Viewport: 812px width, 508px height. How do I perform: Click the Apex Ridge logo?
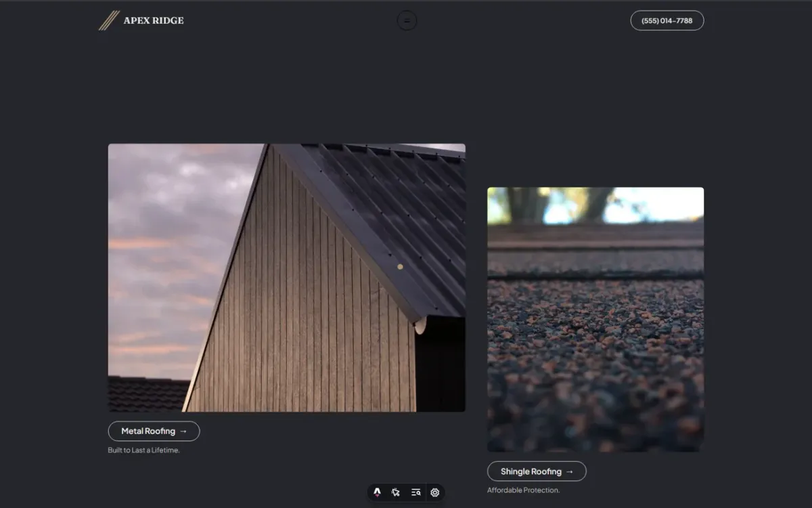coord(141,20)
